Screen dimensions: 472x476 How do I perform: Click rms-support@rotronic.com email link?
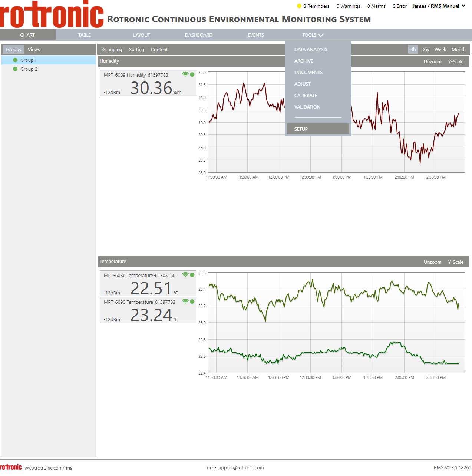235,467
